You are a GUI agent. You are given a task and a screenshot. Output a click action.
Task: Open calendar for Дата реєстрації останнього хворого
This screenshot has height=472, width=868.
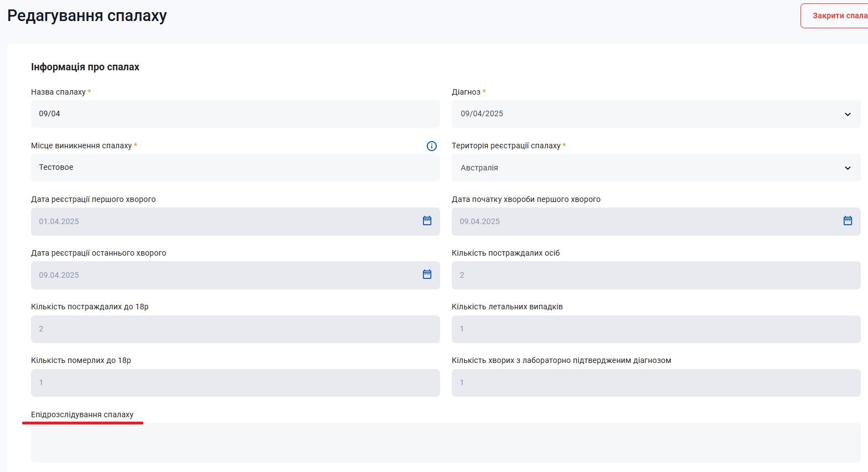427,274
